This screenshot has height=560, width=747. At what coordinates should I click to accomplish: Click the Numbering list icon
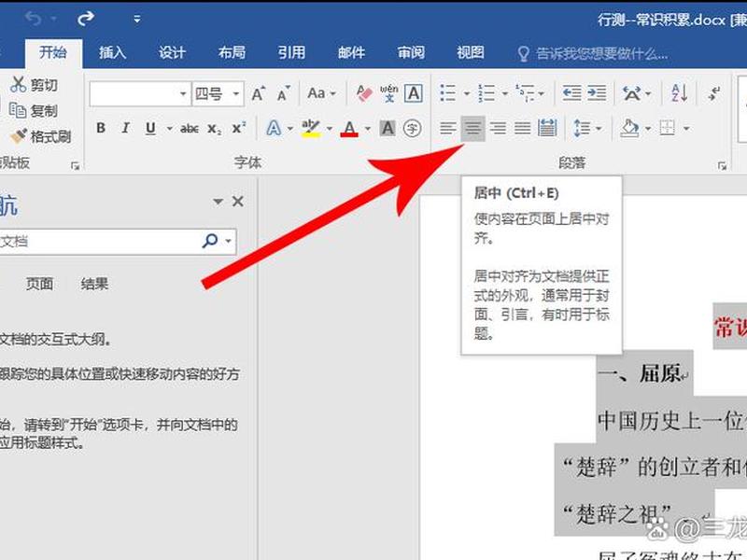tap(486, 93)
